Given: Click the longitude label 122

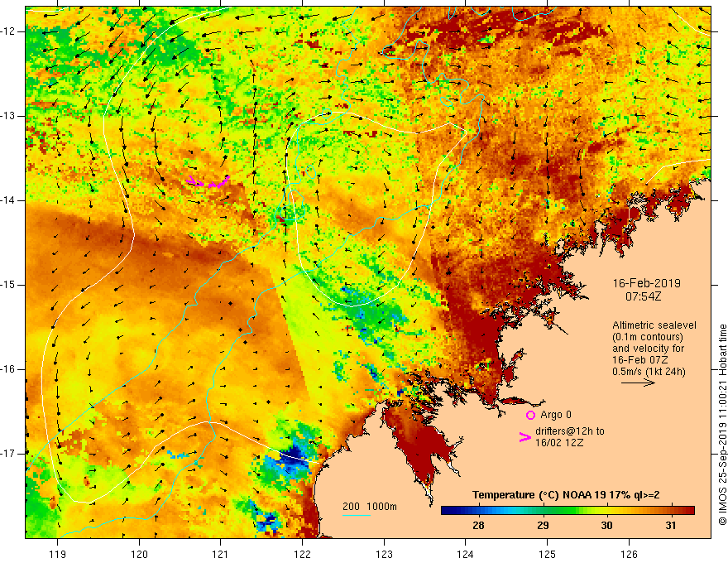Looking at the screenshot, I should 302,554.
